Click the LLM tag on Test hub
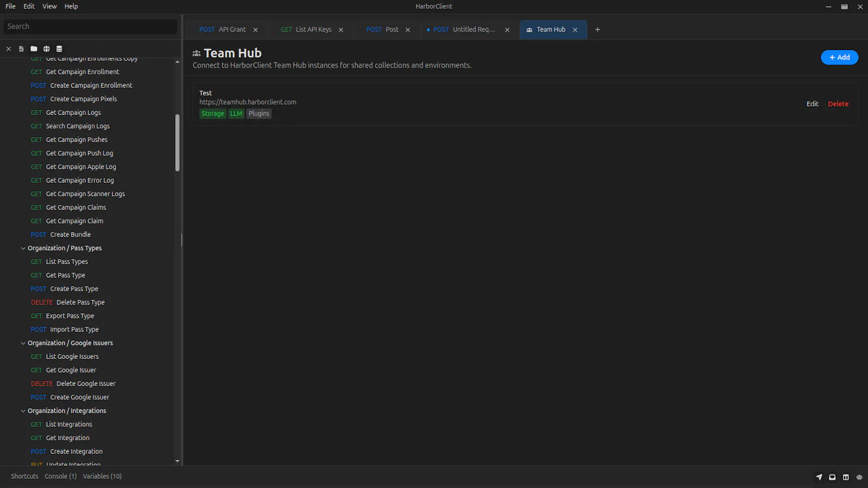This screenshot has width=868, height=488. click(236, 114)
